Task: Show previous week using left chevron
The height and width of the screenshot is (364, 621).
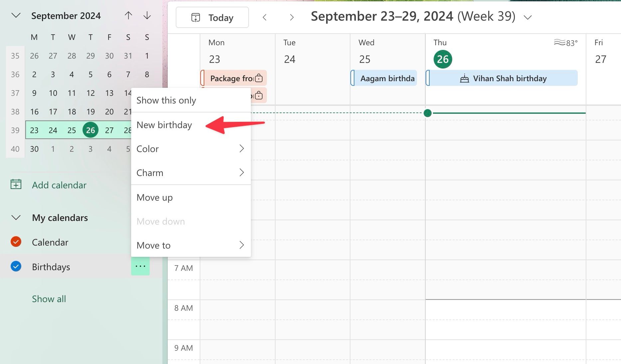Action: coord(265,17)
